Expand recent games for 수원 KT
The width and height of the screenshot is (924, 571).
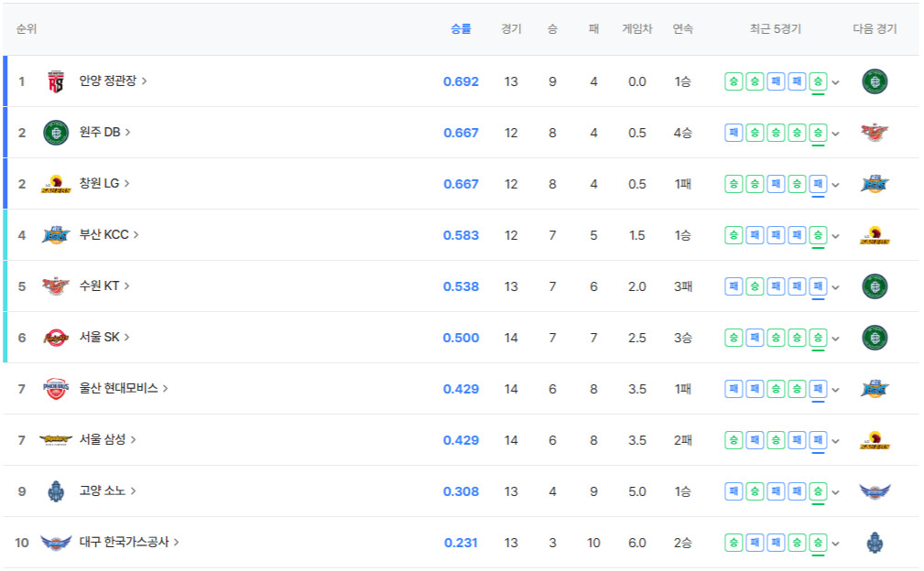coord(835,287)
